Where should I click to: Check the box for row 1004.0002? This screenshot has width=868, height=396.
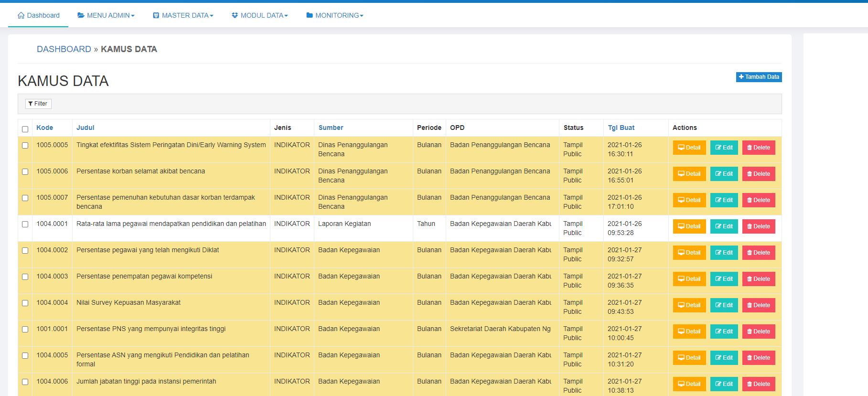25,250
